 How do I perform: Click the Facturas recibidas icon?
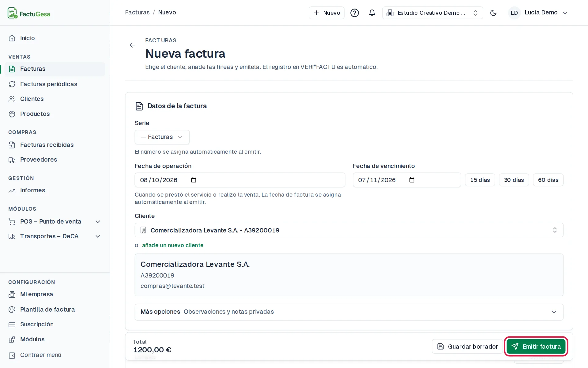(12, 145)
